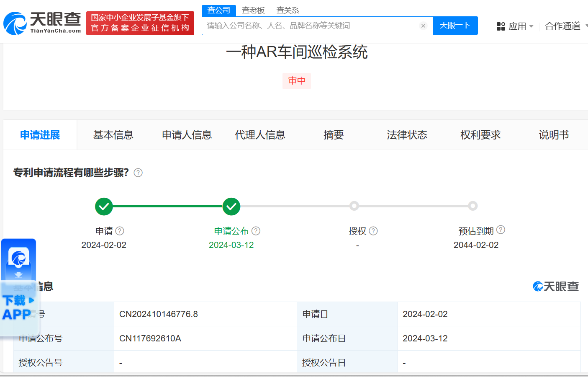
Task: Select the 说明书 tab
Action: pyautogui.click(x=554, y=135)
